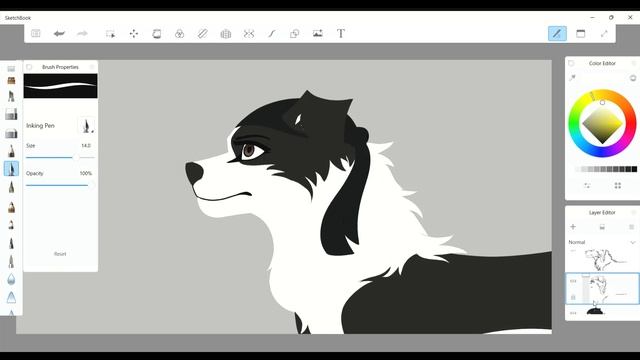
Task: Import an image using the picture icon
Action: [x=318, y=33]
